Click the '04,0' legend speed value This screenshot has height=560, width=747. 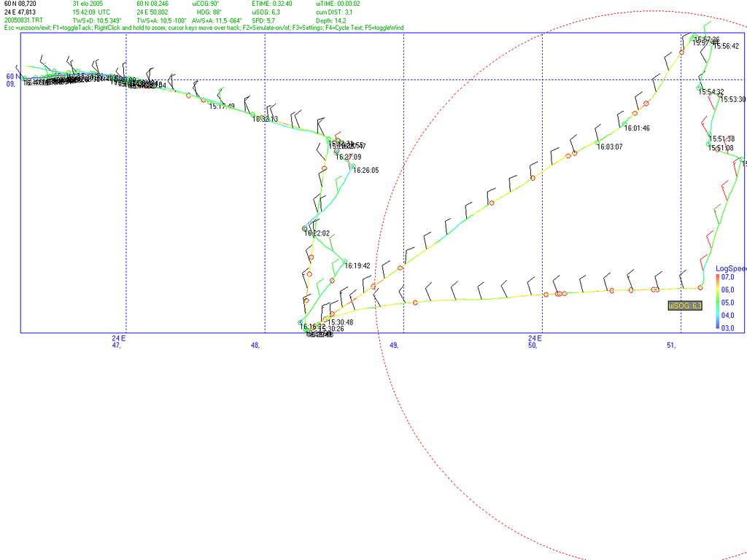727,315
